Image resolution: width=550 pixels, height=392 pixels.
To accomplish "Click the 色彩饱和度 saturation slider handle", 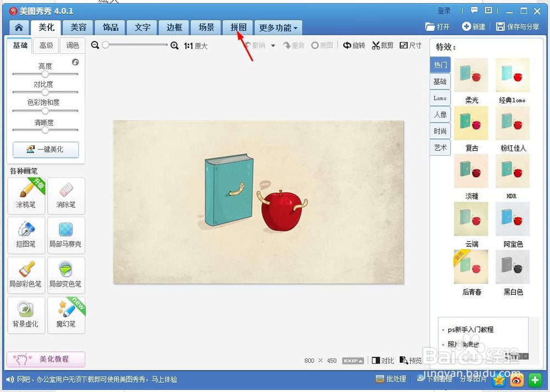I will [45, 111].
